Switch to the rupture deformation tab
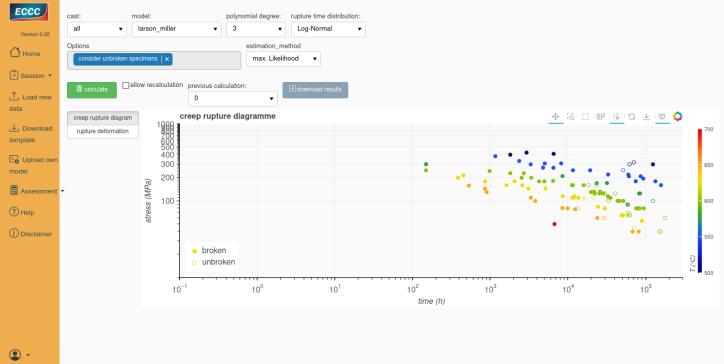The height and width of the screenshot is (364, 724). pos(103,131)
